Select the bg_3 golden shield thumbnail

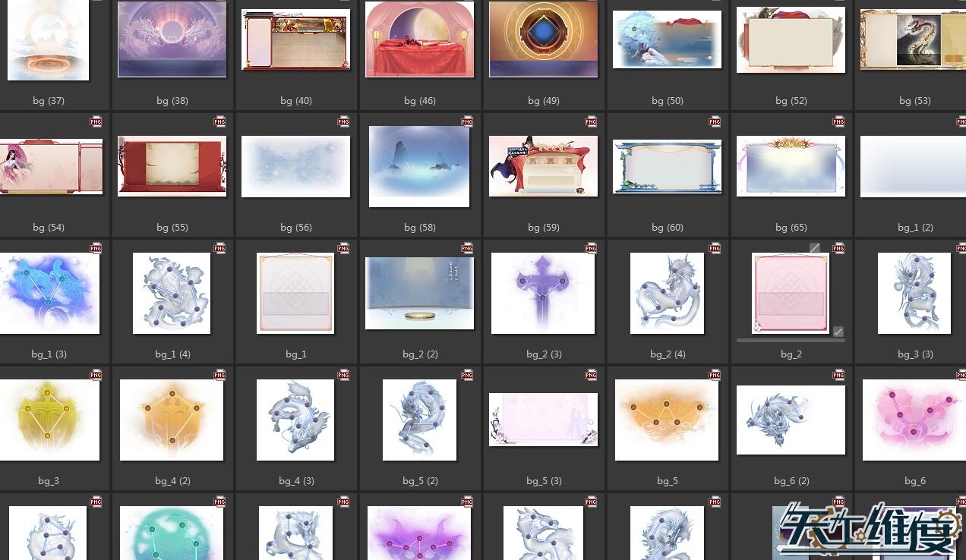(49, 420)
